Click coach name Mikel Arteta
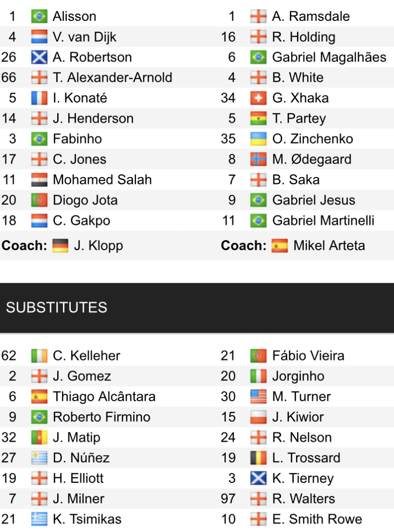This screenshot has height=532, width=394. 329,245
